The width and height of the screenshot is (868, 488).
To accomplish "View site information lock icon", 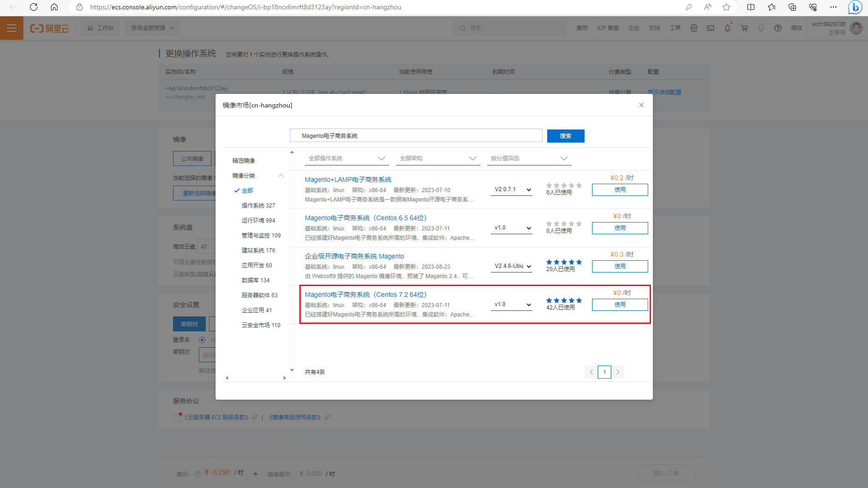I will (80, 7).
